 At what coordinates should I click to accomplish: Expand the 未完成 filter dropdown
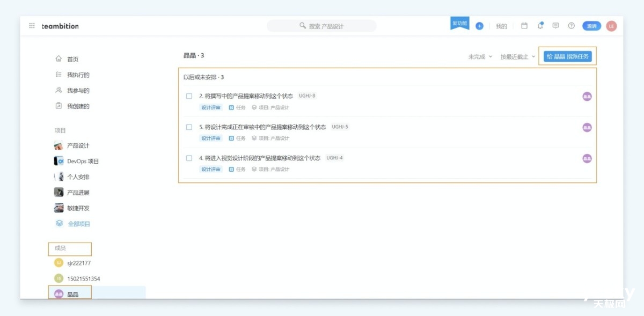click(x=480, y=57)
